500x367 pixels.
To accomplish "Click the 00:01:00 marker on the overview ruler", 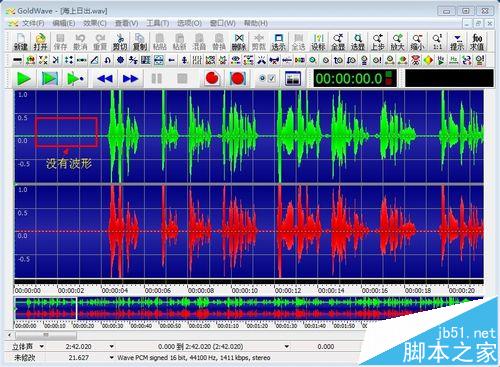I will [200, 325].
